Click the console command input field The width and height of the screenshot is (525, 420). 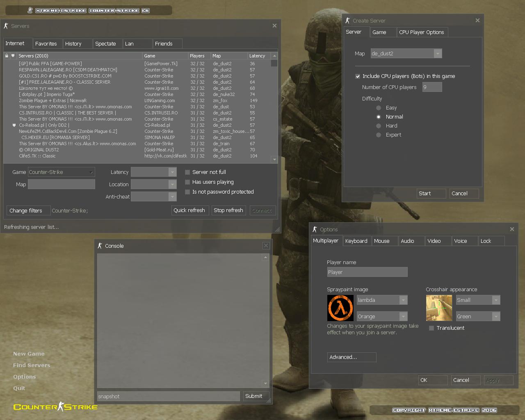168,396
